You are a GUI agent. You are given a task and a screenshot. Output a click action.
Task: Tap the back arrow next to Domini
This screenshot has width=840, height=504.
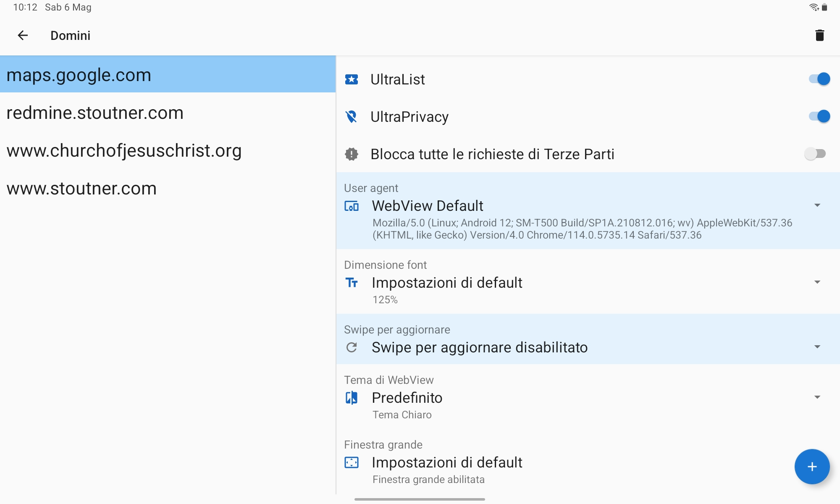coord(23,36)
